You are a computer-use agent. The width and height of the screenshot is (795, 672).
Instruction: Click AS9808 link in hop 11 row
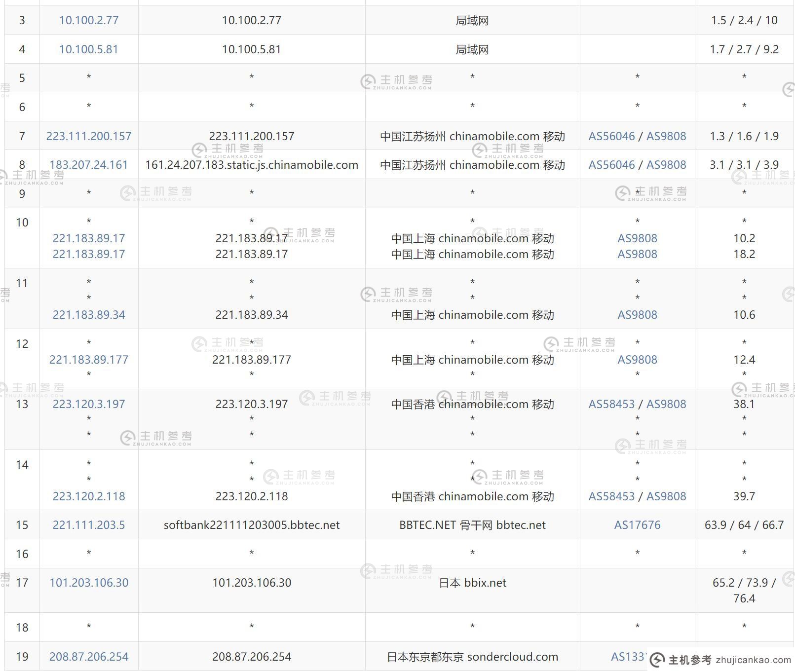point(637,315)
